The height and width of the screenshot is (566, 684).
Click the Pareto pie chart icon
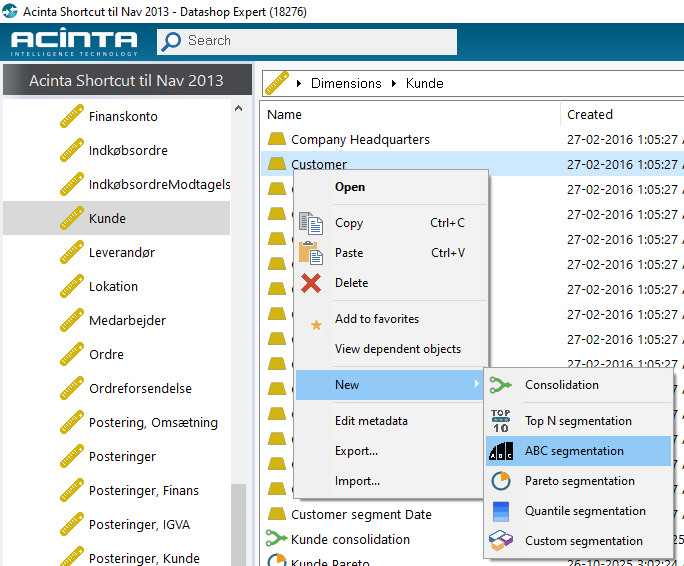(x=501, y=481)
